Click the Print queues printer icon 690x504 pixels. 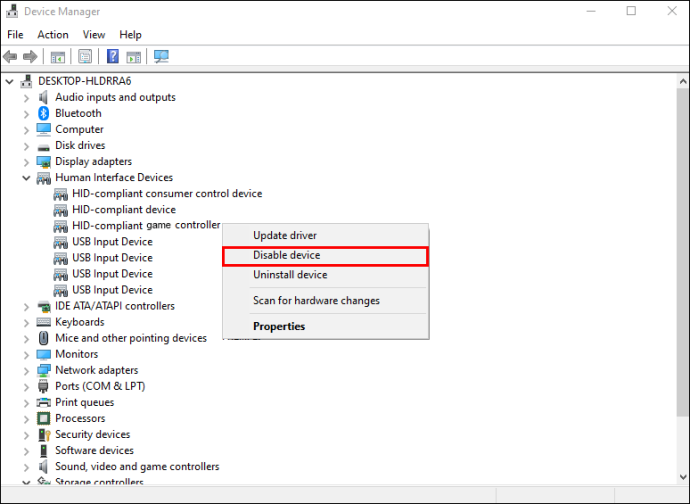(44, 402)
